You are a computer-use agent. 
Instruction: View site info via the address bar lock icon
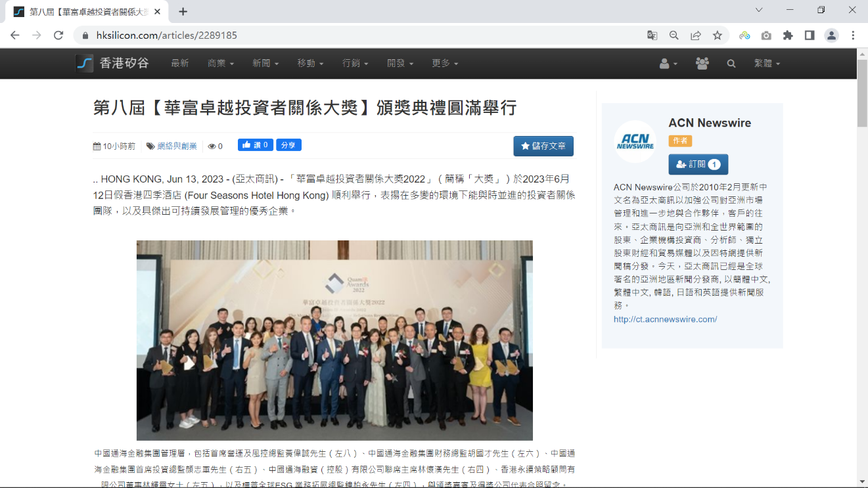(x=85, y=35)
